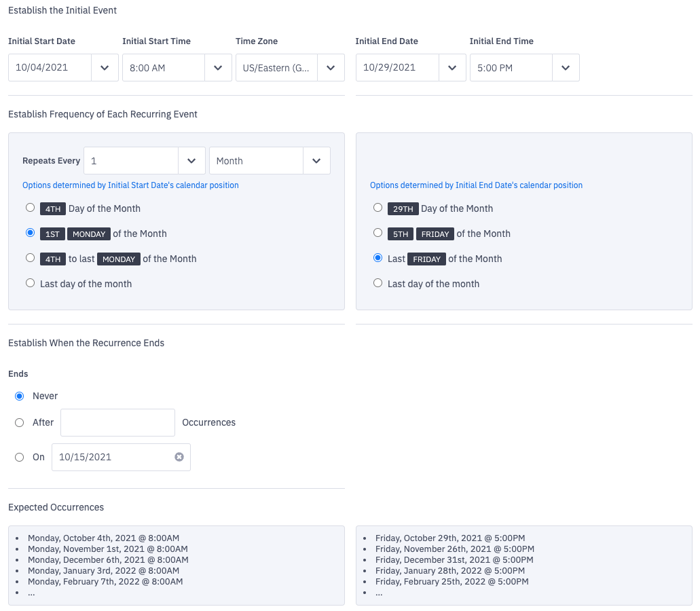Choose 5TH FRIDAY of the Month
700x611 pixels.
377,233
